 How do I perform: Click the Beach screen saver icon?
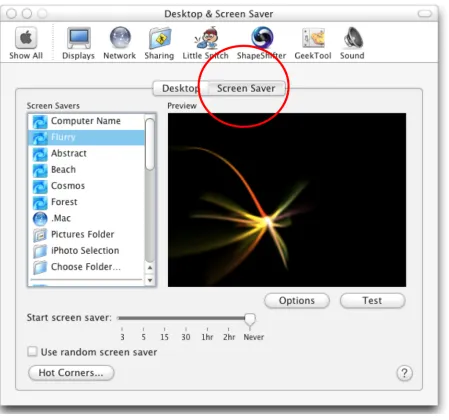tap(40, 170)
